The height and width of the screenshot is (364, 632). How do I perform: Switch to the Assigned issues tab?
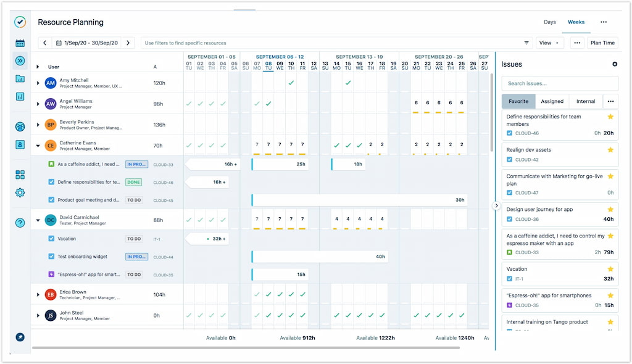tap(552, 101)
